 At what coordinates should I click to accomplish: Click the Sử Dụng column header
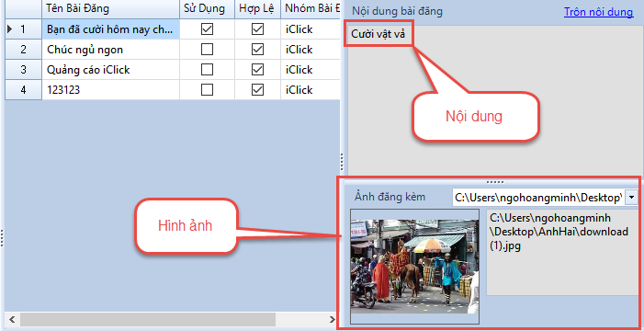tap(207, 9)
